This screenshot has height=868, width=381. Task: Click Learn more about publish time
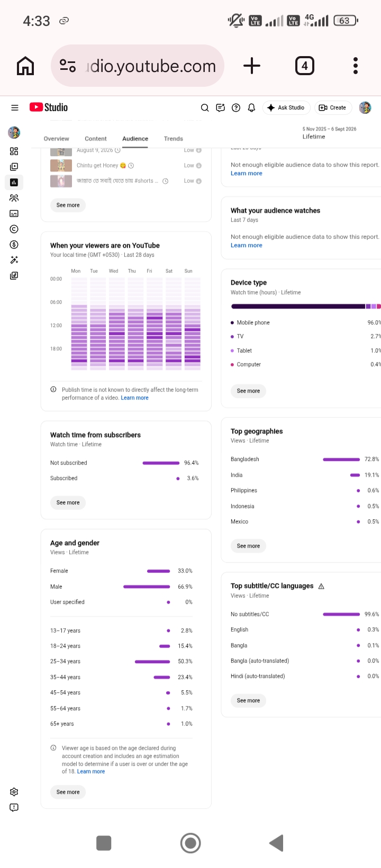point(135,398)
